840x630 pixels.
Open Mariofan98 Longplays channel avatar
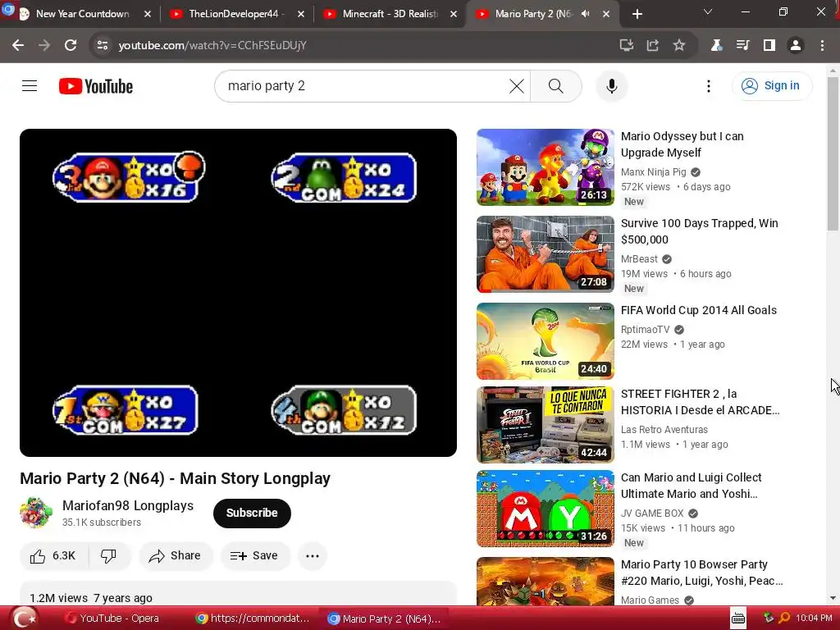[x=36, y=512]
